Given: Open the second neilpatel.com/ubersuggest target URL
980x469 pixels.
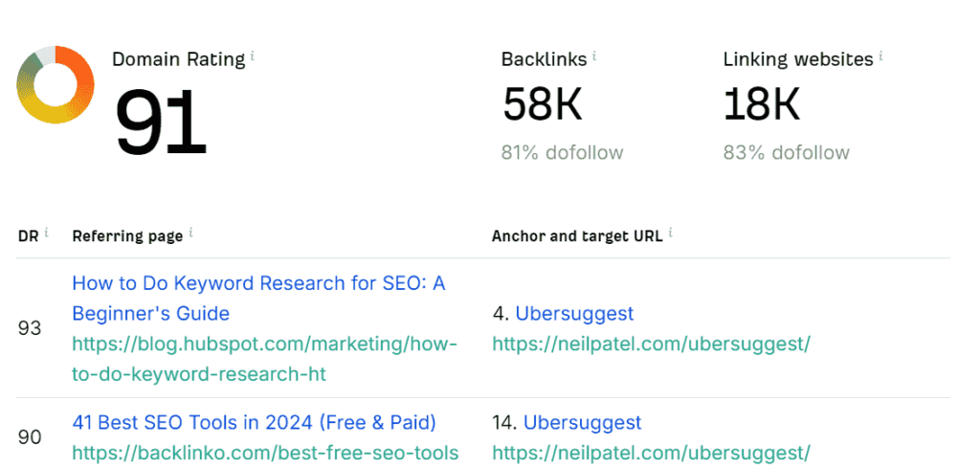Looking at the screenshot, I should click(651, 453).
